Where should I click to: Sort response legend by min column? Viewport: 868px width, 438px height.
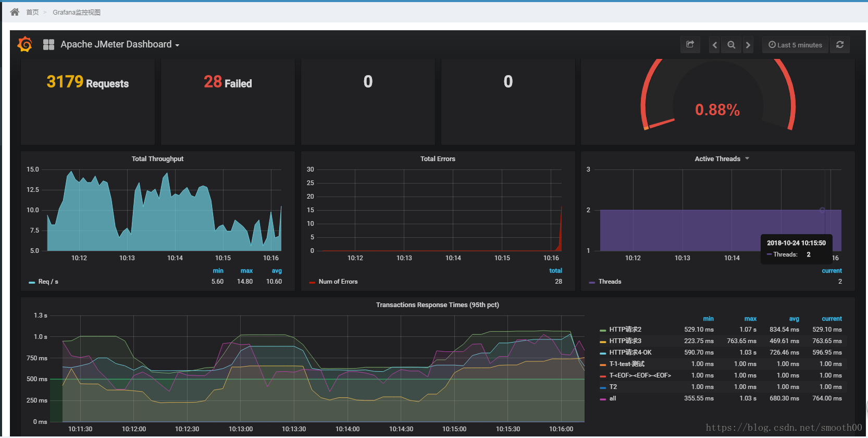click(x=708, y=319)
